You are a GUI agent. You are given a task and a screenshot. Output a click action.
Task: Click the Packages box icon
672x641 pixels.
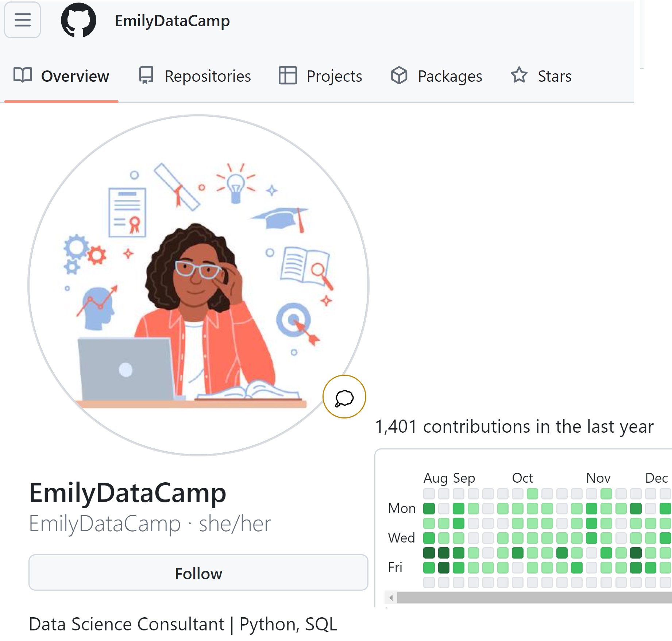click(x=400, y=76)
